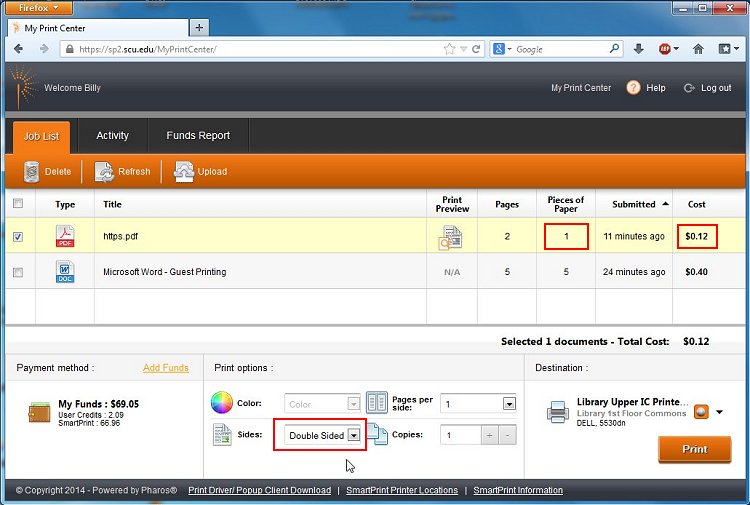Click the Word DOC file type icon
Viewport: 750px width, 505px height.
(x=65, y=272)
